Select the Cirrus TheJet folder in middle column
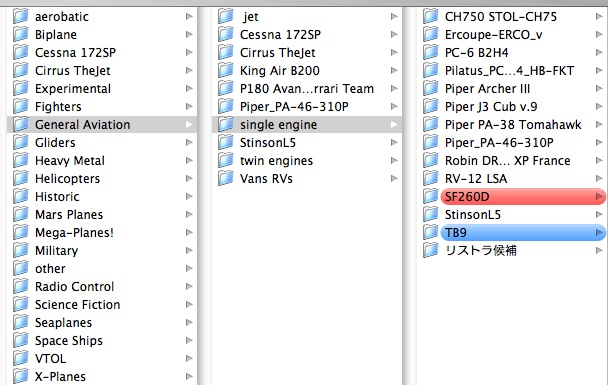The image size is (608, 385). click(x=307, y=52)
